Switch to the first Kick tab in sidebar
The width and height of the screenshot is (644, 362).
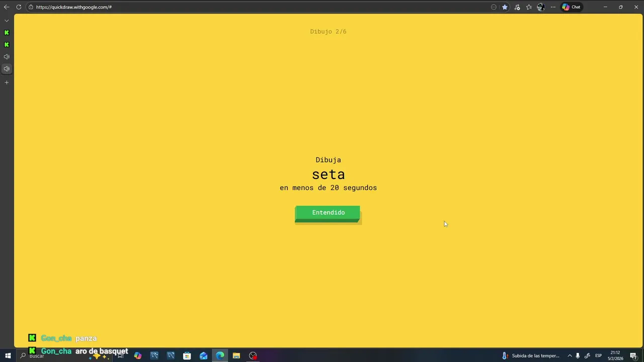(x=7, y=33)
